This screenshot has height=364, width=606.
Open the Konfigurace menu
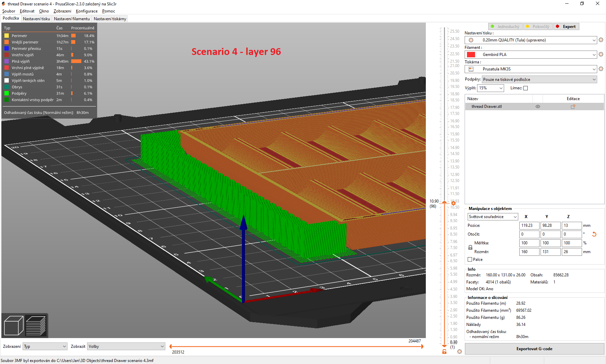click(86, 11)
